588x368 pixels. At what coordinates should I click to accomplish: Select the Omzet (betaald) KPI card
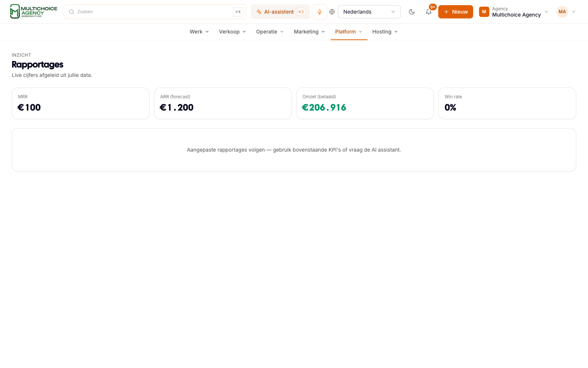pos(365,103)
